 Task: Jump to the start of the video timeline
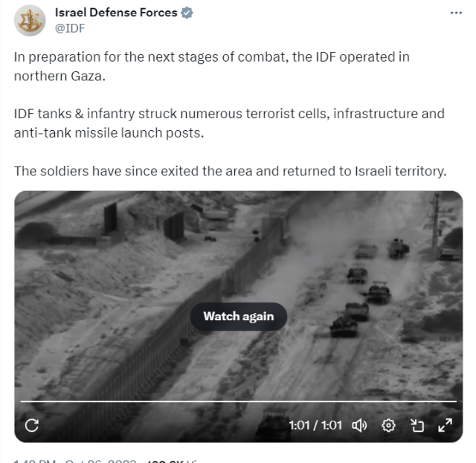pos(22,401)
